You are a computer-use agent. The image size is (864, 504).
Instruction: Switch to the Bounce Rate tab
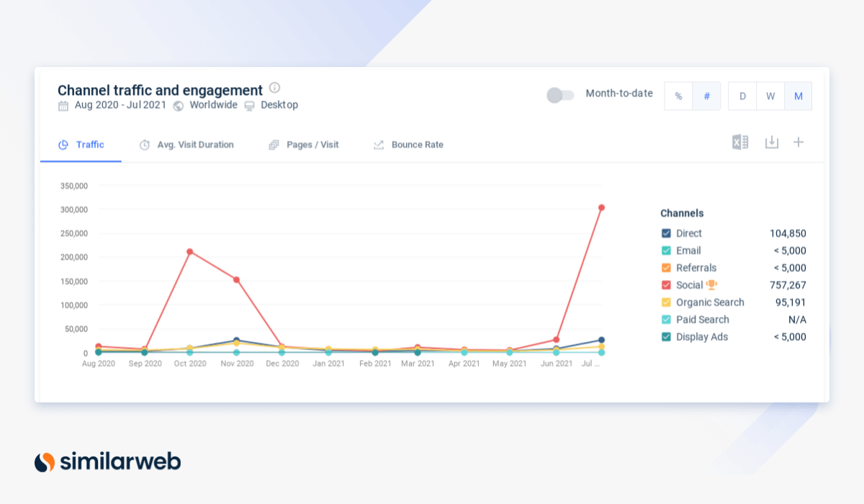coord(408,145)
